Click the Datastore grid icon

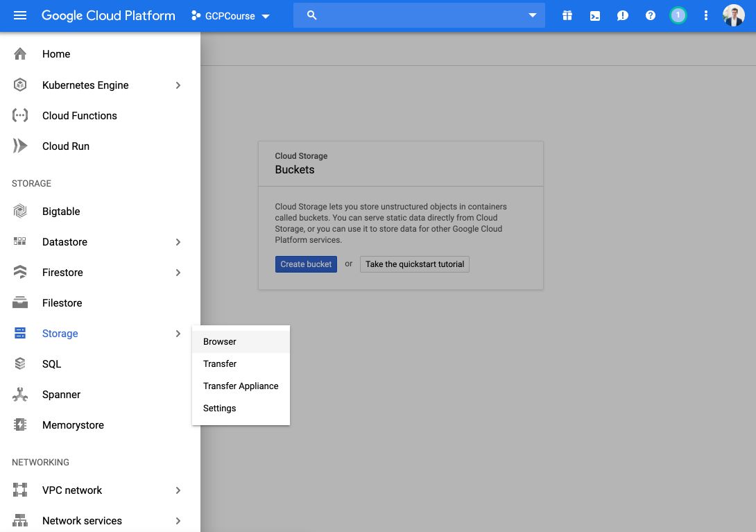coord(20,241)
